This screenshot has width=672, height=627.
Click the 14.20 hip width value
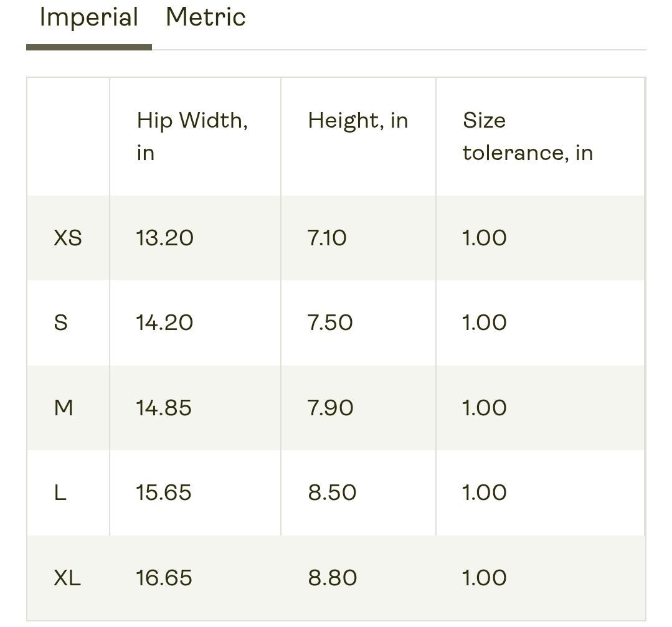(x=164, y=323)
